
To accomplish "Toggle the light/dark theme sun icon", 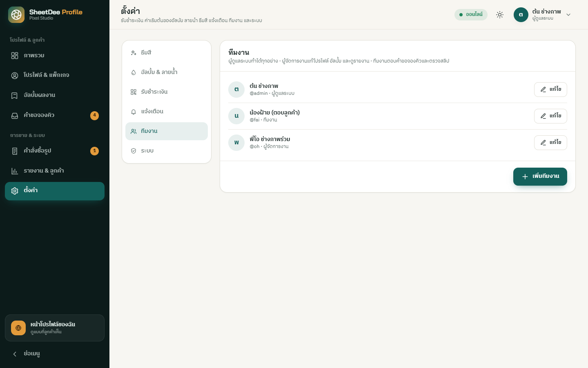I will click(x=500, y=15).
